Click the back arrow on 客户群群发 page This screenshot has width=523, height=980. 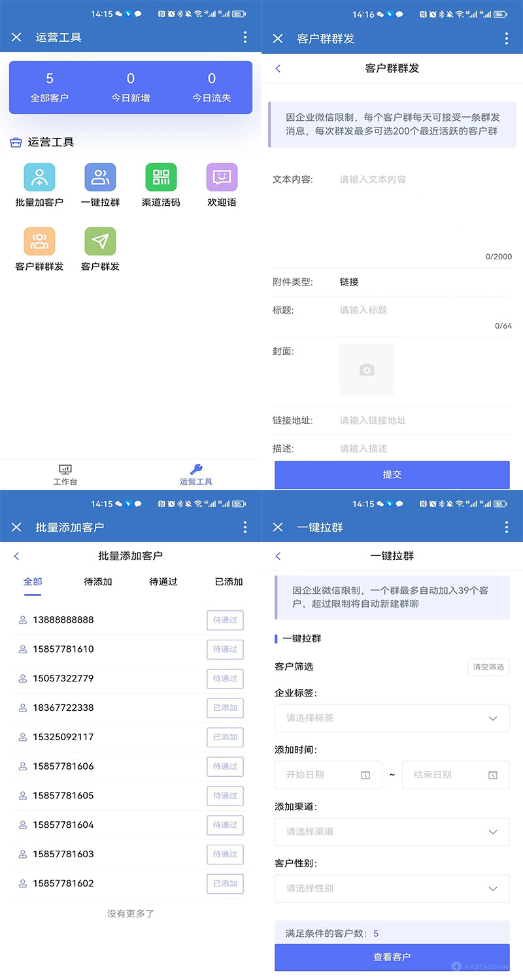[x=278, y=68]
